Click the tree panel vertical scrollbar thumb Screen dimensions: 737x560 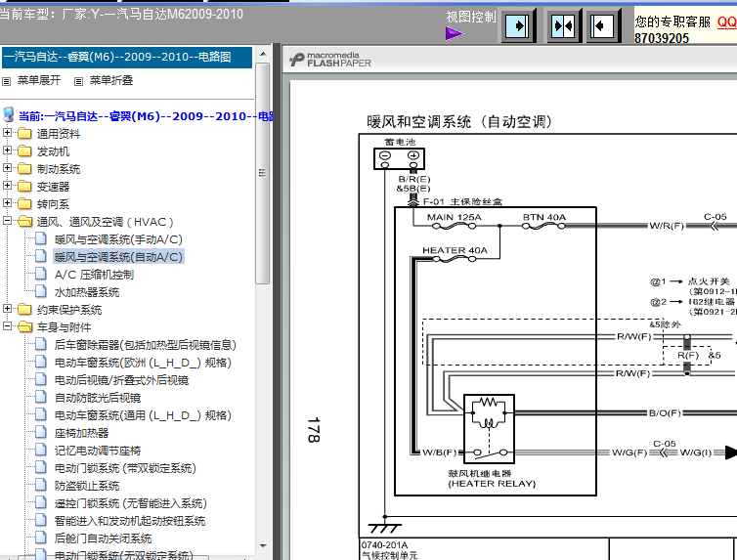263,173
